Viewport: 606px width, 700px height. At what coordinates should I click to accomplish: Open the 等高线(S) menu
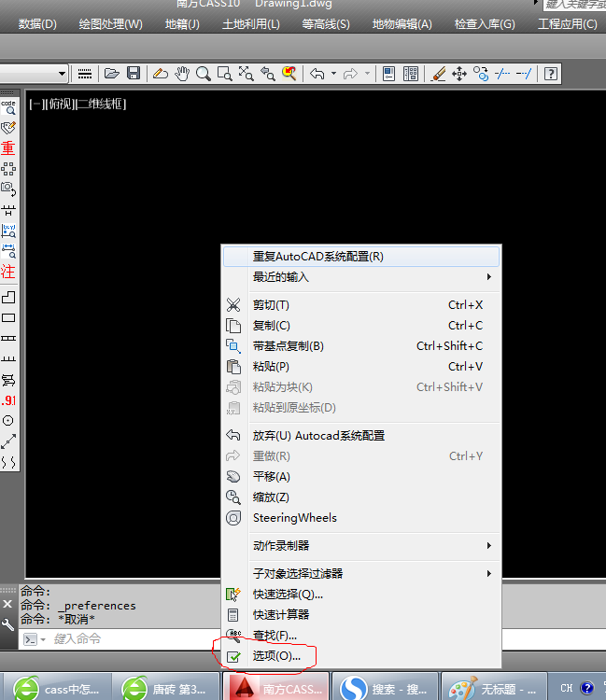point(326,24)
